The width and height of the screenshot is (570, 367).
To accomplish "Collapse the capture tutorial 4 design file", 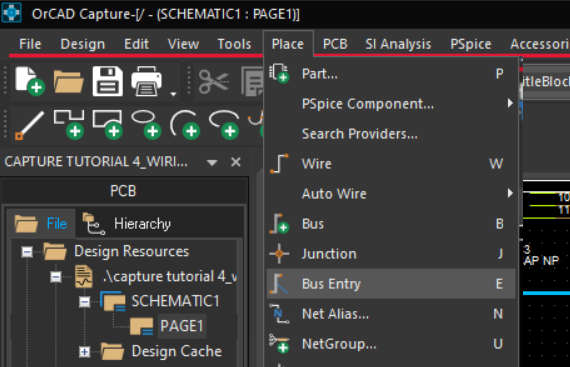I will pyautogui.click(x=56, y=277).
